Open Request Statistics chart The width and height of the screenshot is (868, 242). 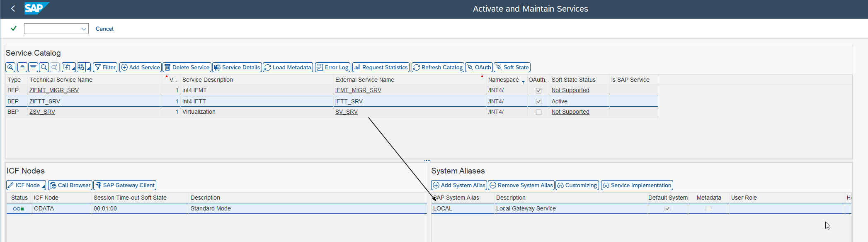coord(381,67)
